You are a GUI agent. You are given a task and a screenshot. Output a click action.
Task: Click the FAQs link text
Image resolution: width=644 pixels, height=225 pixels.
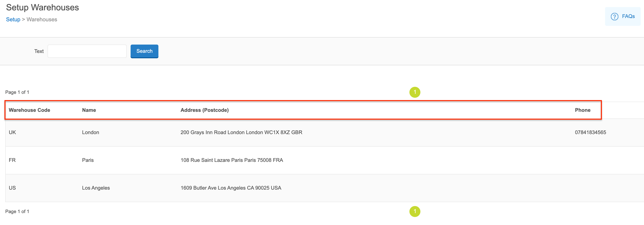tap(628, 16)
